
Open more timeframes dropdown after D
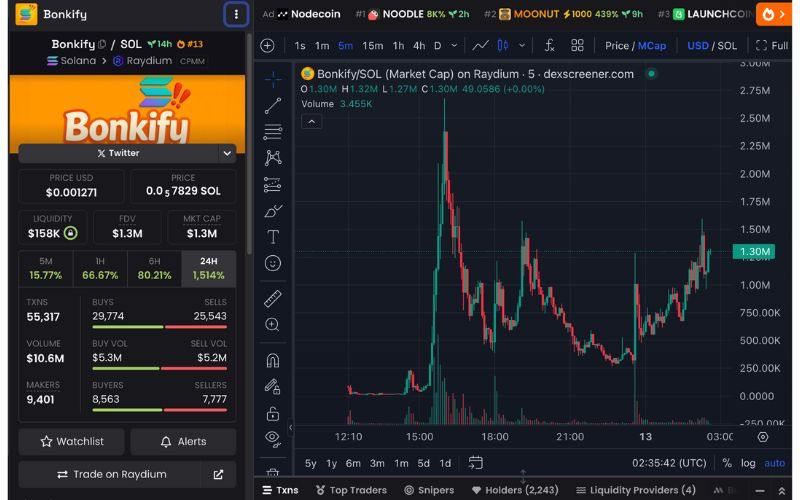tap(454, 45)
